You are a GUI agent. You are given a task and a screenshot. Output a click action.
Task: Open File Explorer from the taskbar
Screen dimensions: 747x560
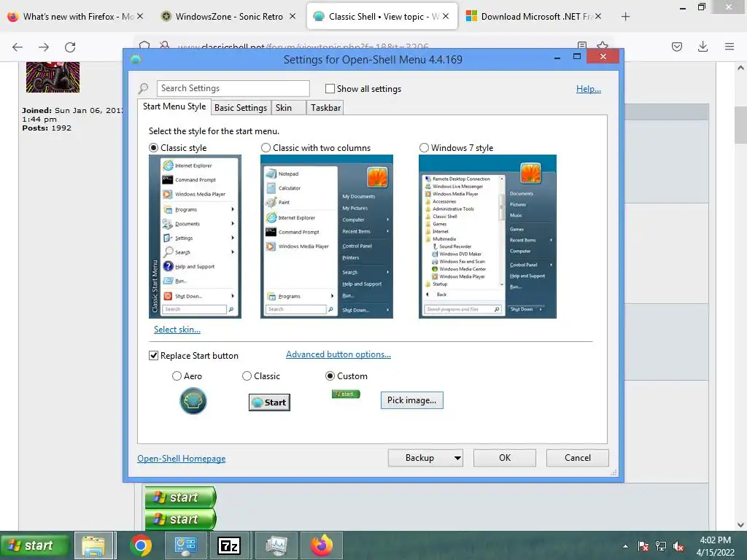tap(94, 545)
